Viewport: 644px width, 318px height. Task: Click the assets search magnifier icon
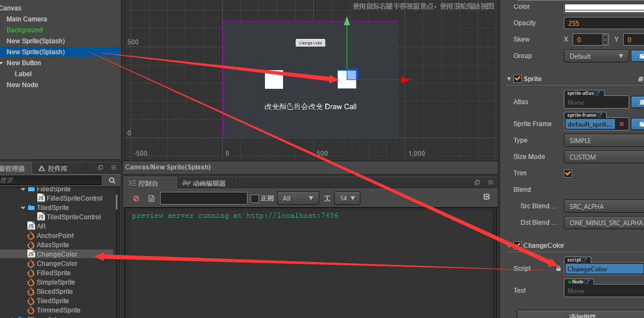(x=112, y=180)
